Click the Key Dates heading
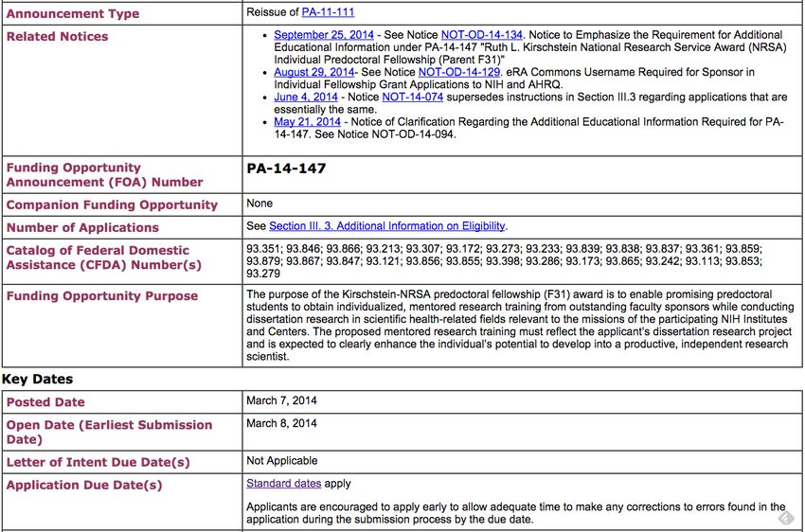This screenshot has width=805, height=532. pos(37,379)
